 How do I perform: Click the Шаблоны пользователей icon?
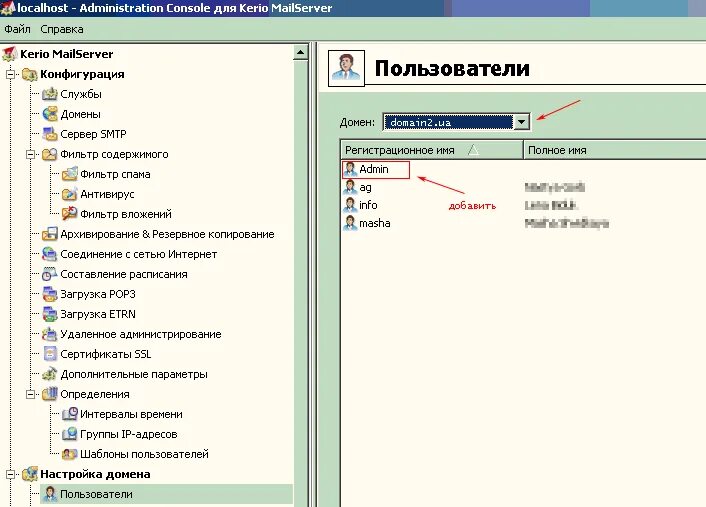coord(69,454)
